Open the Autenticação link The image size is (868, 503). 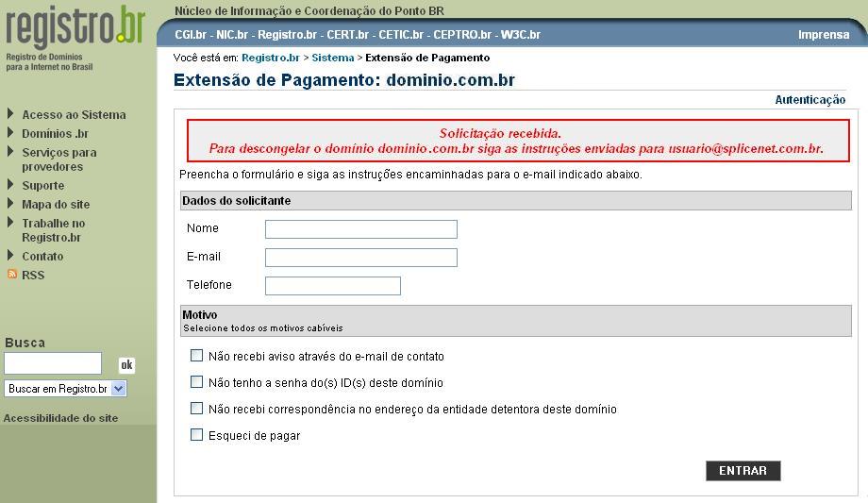pyautogui.click(x=810, y=100)
